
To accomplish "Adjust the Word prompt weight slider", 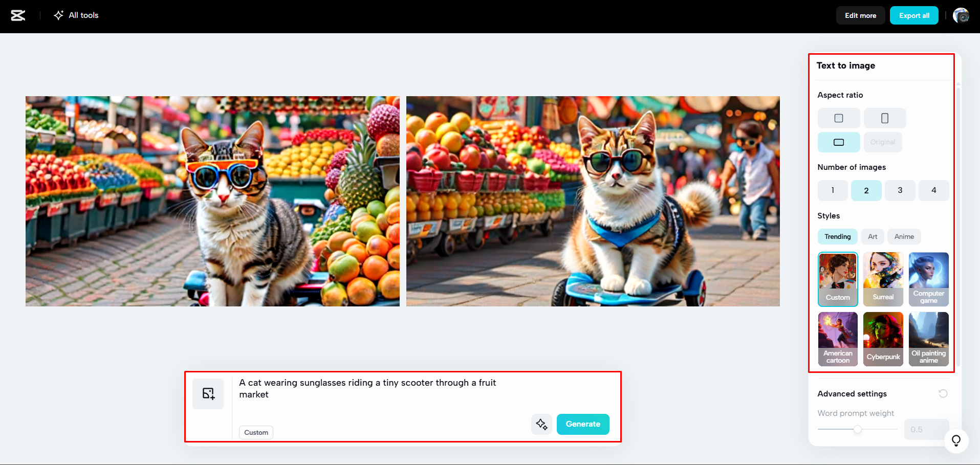I will coord(857,429).
